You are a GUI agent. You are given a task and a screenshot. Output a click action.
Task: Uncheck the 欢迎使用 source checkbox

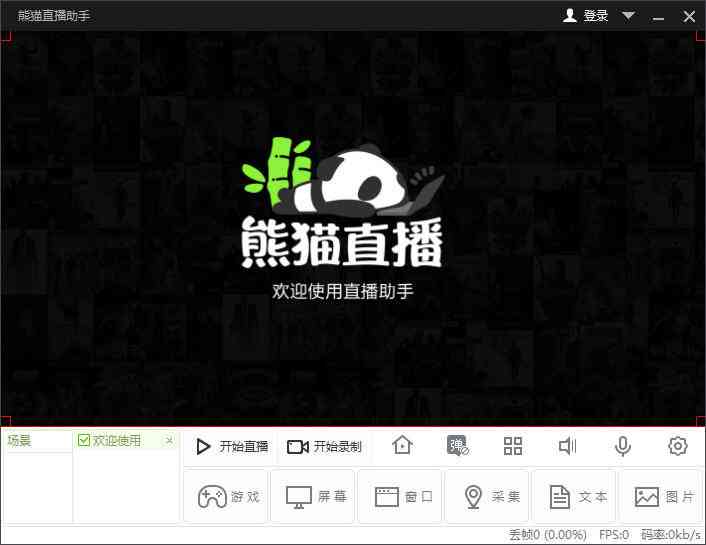[84, 440]
